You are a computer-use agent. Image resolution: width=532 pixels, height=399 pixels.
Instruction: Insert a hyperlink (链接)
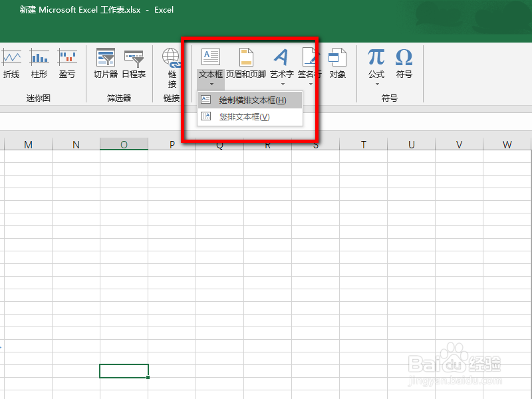[172, 68]
